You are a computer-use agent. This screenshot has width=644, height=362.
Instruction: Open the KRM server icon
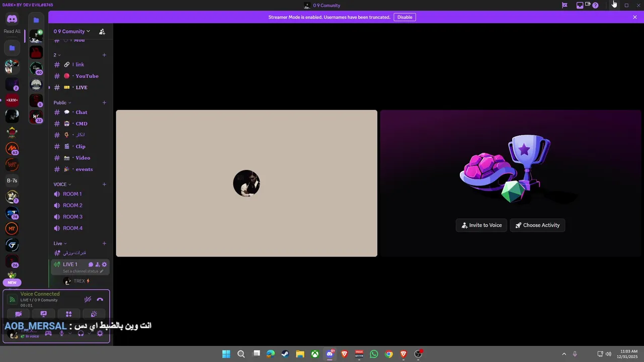pos(12,100)
